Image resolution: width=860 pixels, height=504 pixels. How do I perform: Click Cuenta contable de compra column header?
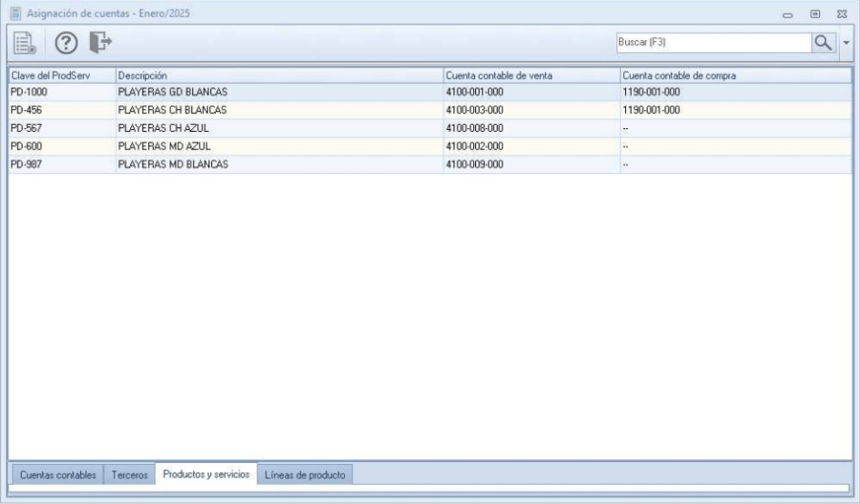pos(735,76)
